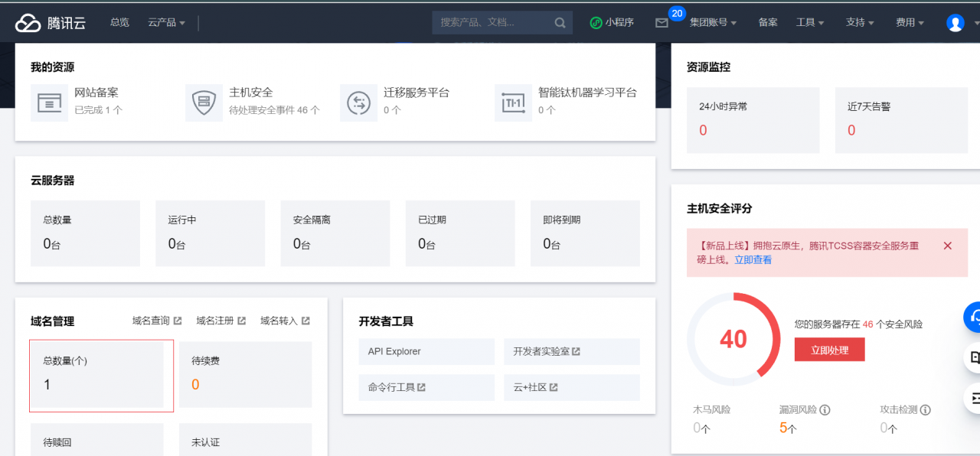Click the 立即处理 button
The image size is (980, 456).
click(x=829, y=349)
